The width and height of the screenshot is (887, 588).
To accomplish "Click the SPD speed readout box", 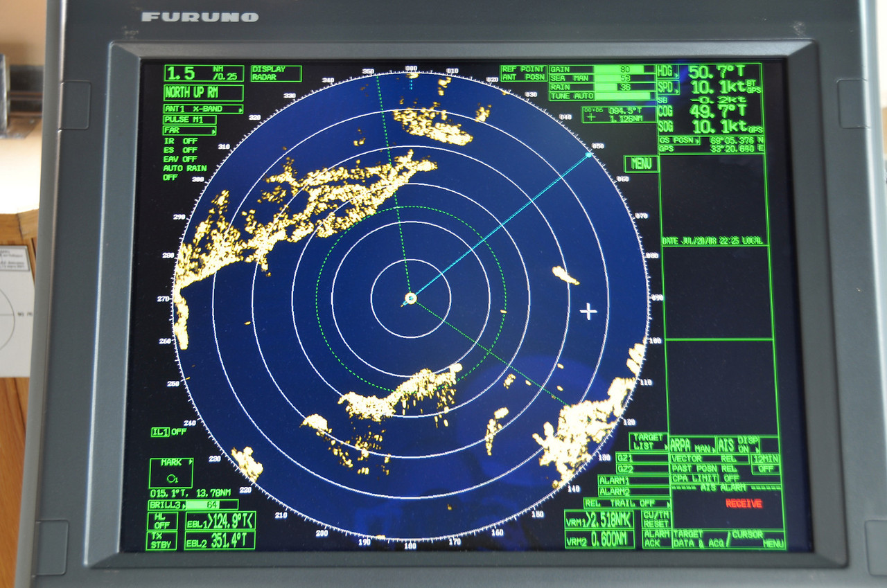I will coord(718,88).
